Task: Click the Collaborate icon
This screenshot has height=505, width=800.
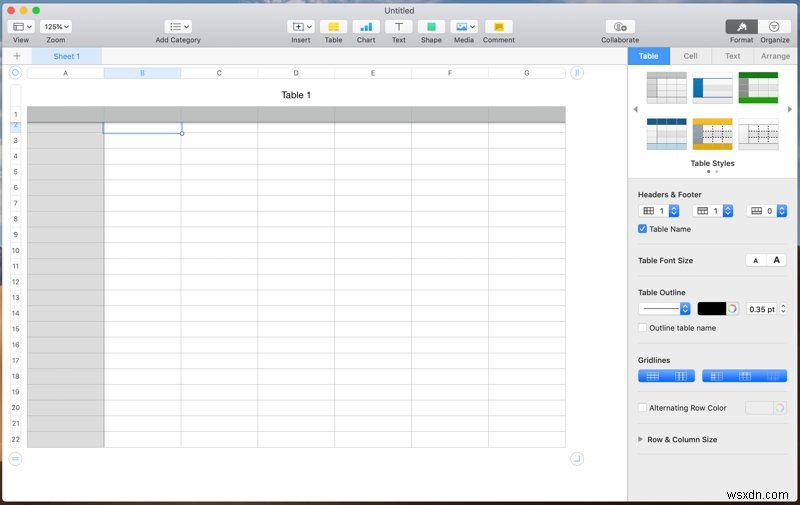Action: [620, 27]
